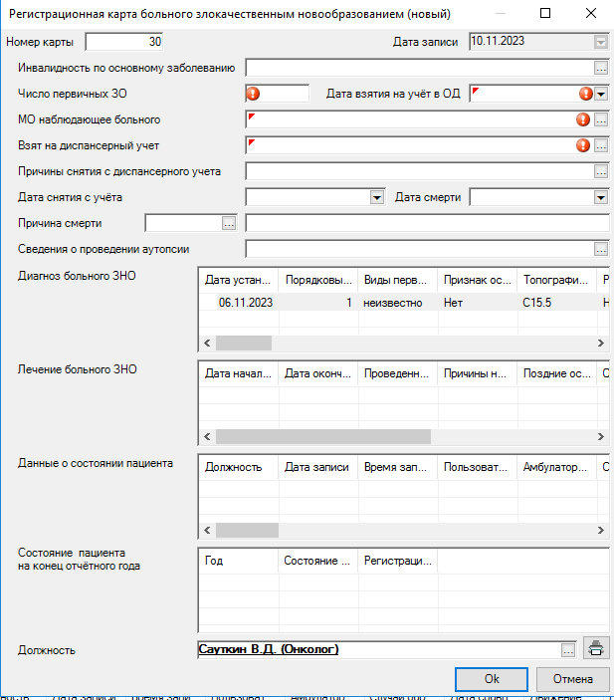Screen dimensions: 614x700
Task: Click Дата начал... column header in treatment table
Action: [238, 373]
